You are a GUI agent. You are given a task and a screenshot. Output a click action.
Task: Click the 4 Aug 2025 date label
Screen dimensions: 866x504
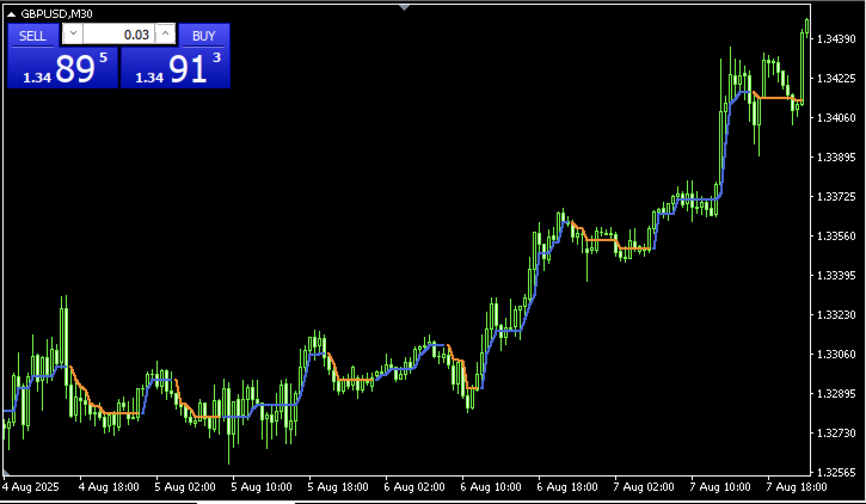31,487
